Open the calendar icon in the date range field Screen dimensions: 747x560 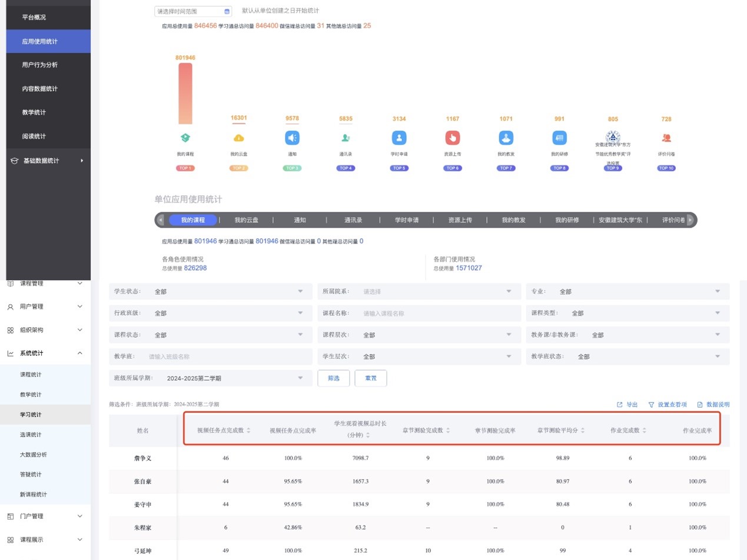pyautogui.click(x=227, y=11)
